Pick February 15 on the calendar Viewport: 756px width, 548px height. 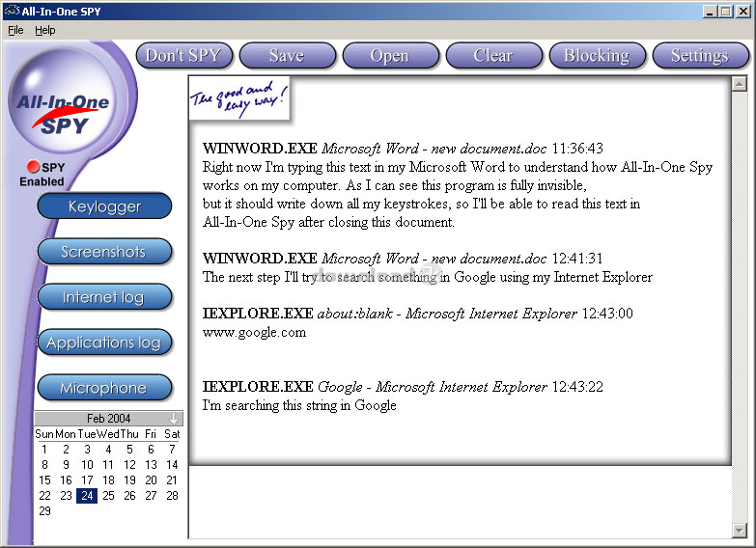click(44, 480)
